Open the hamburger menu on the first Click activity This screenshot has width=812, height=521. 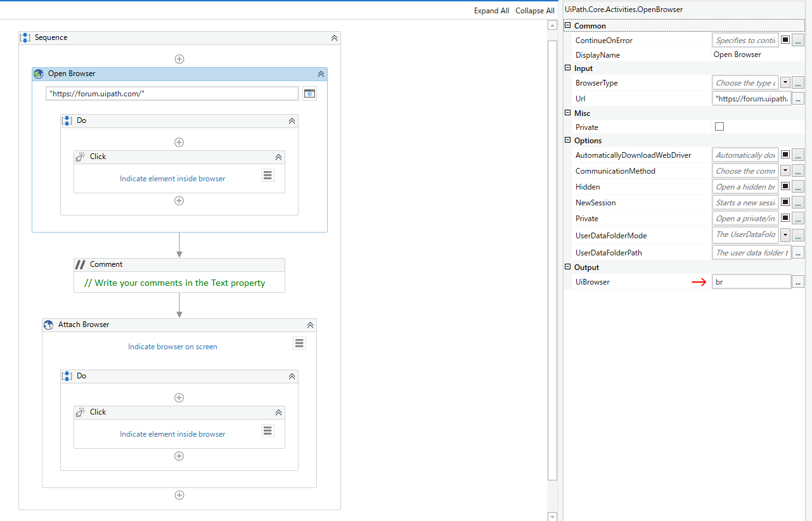(x=267, y=175)
